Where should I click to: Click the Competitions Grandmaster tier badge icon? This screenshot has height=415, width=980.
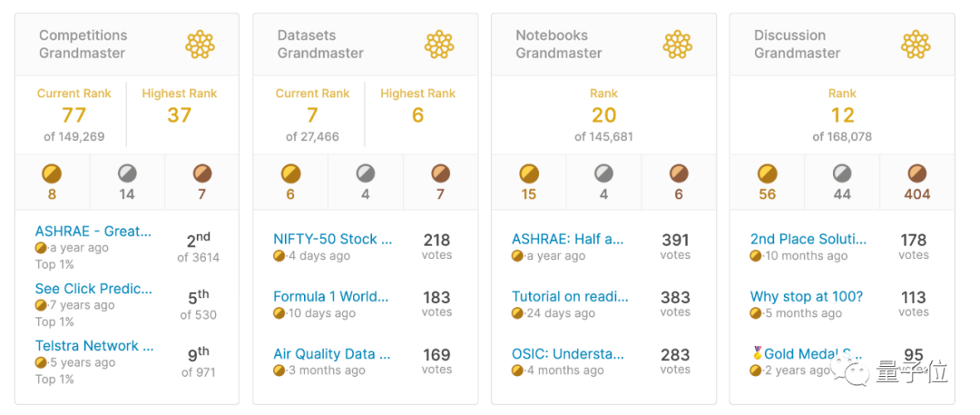[x=200, y=44]
